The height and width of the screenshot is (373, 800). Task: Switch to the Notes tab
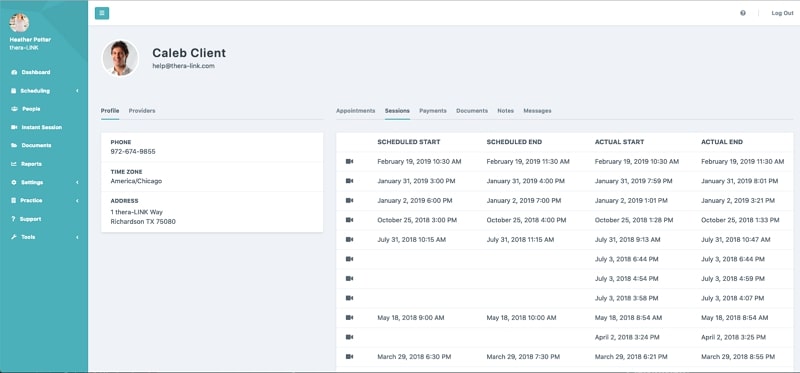(x=506, y=111)
